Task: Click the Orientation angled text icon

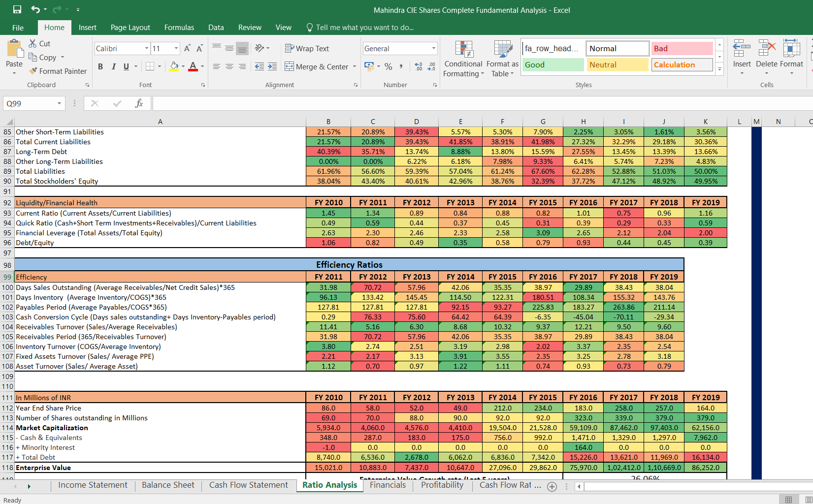Action: [259, 48]
